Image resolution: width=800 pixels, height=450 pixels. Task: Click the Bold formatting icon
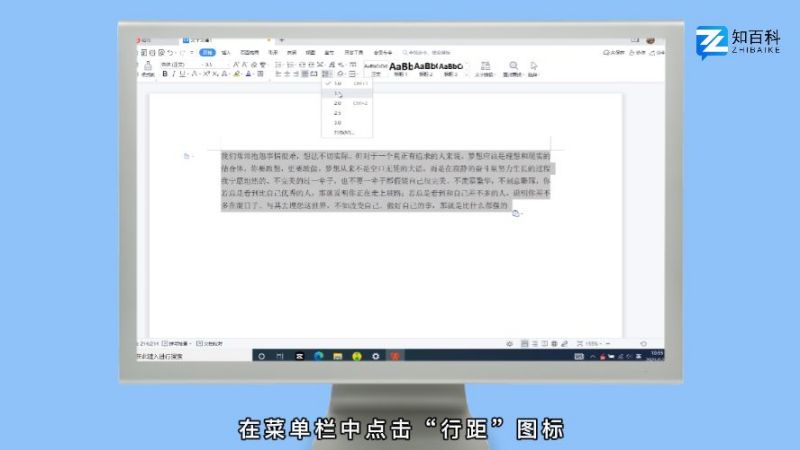[166, 74]
